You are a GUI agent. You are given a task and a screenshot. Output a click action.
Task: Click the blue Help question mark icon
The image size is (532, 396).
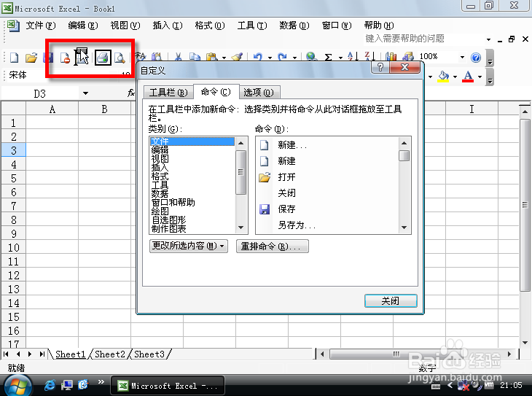click(x=476, y=58)
